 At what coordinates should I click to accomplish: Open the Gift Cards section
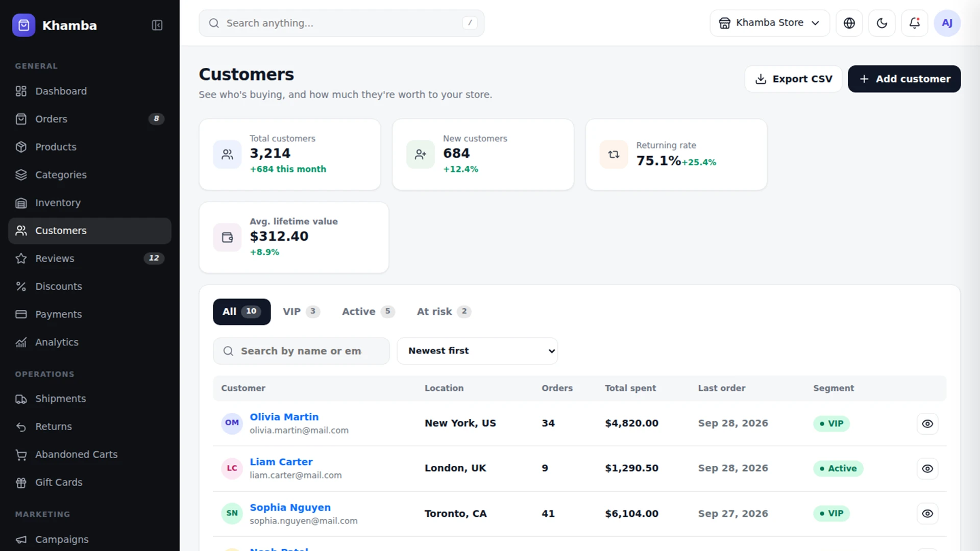point(89,483)
